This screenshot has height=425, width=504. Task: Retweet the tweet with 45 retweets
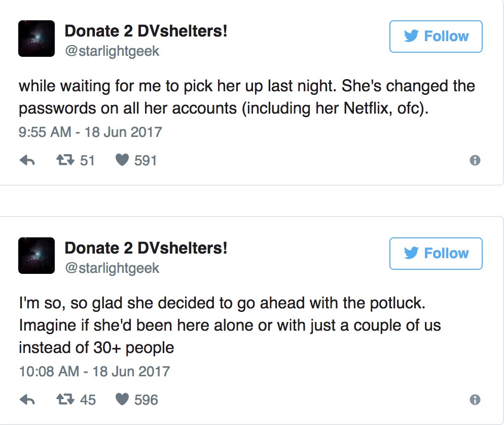[64, 400]
